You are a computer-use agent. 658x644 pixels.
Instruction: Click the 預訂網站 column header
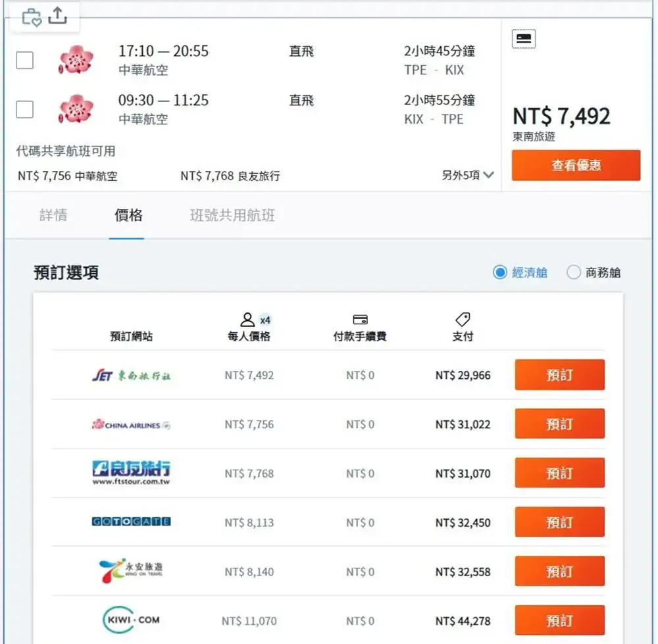[x=132, y=336]
